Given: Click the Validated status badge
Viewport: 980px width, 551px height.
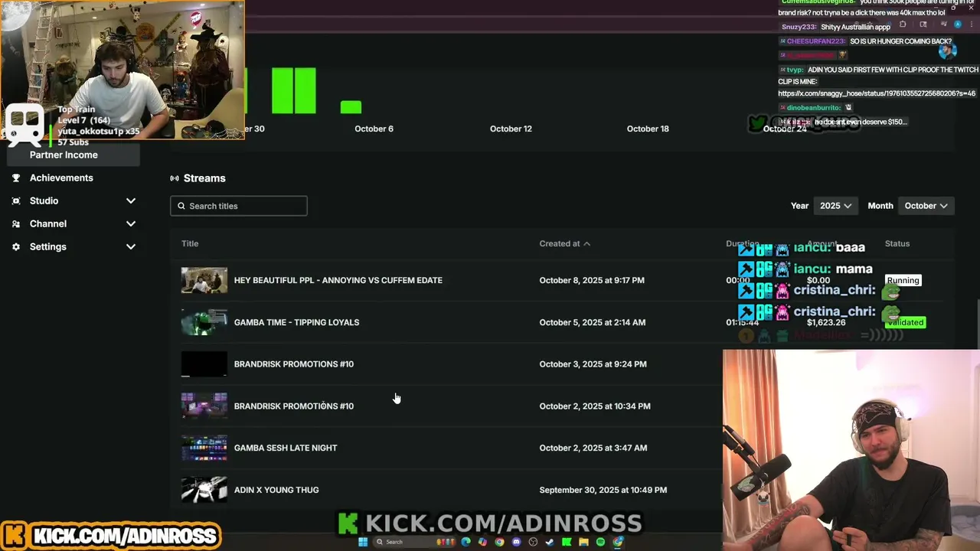Looking at the screenshot, I should [x=905, y=322].
